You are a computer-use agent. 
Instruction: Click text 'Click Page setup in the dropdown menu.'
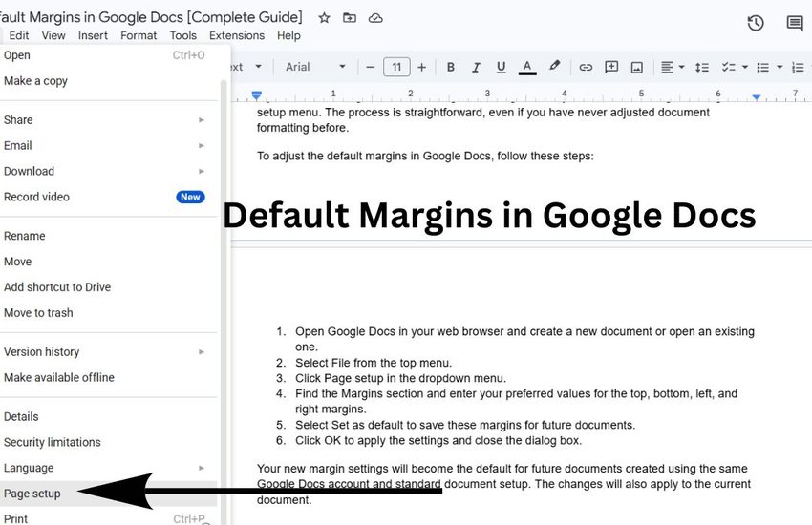point(400,378)
